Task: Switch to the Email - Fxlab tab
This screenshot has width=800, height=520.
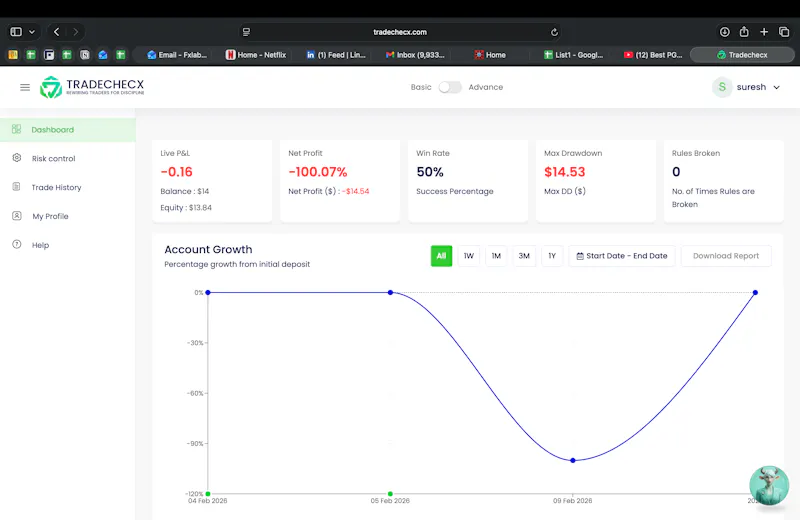Action: (177, 55)
